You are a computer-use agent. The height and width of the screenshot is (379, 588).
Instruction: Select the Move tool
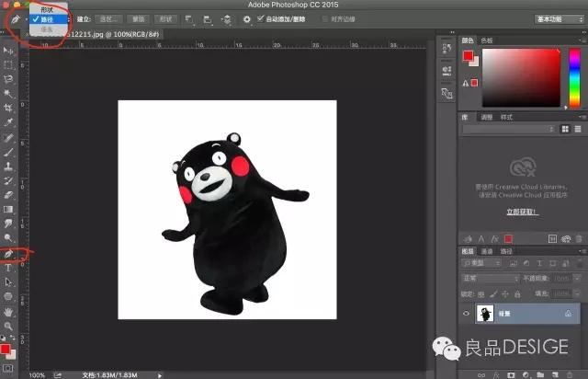(x=8, y=50)
